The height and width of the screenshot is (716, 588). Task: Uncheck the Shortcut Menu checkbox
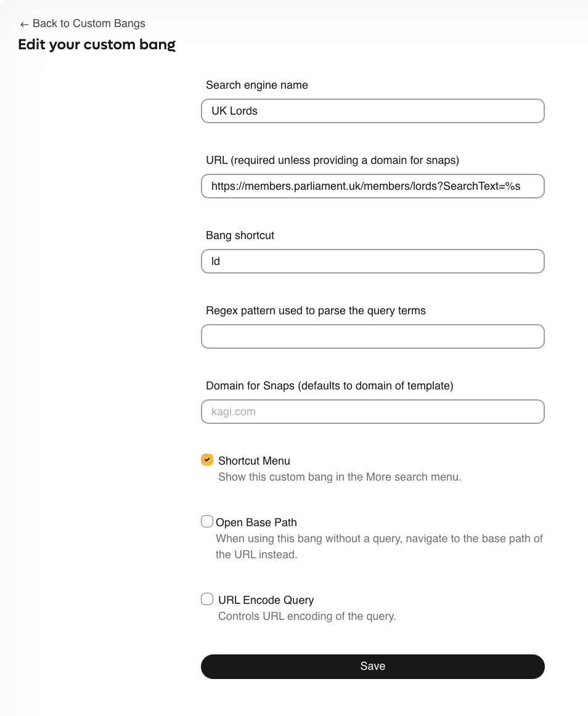[x=207, y=460]
